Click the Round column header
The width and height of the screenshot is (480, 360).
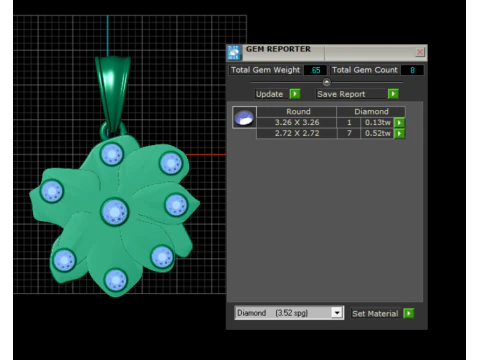point(297,112)
